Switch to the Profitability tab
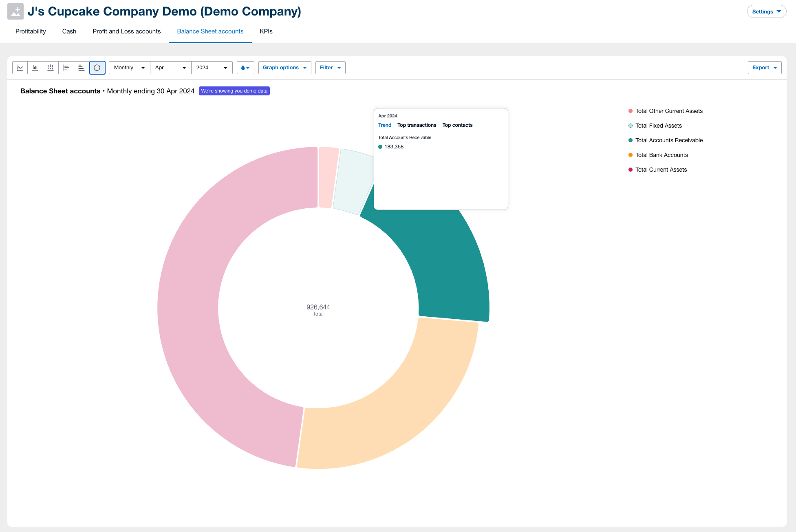Image resolution: width=796 pixels, height=532 pixels. pos(30,31)
